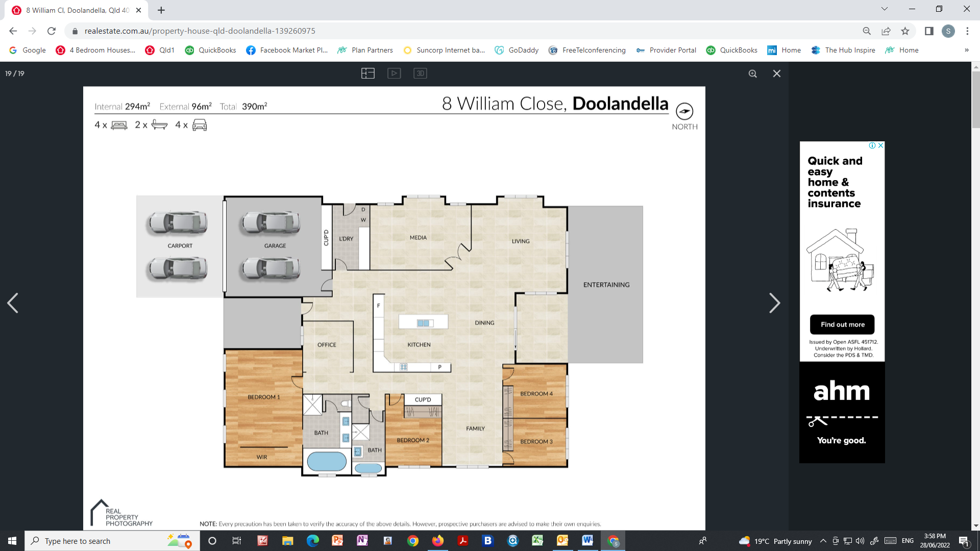Open Outlook from the taskbar
980x551 pixels.
pyautogui.click(x=563, y=541)
